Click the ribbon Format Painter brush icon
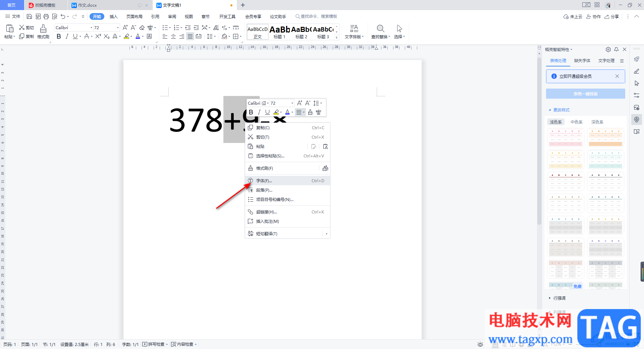 [x=43, y=29]
